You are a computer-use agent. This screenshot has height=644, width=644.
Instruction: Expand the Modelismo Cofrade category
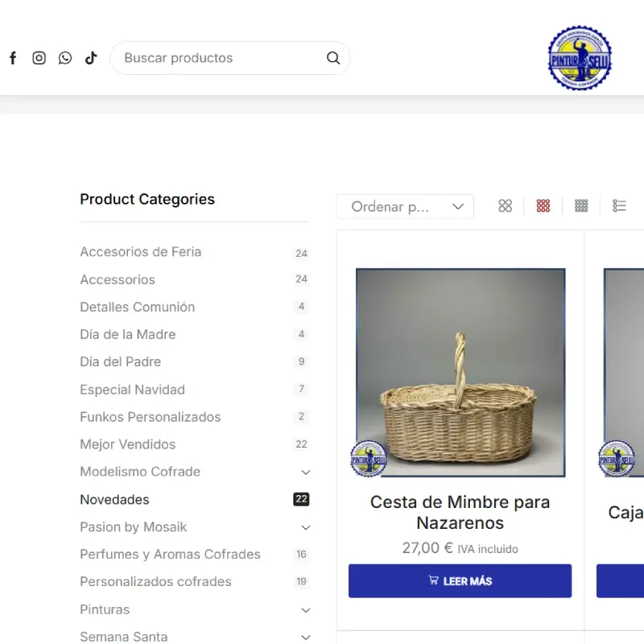click(305, 472)
